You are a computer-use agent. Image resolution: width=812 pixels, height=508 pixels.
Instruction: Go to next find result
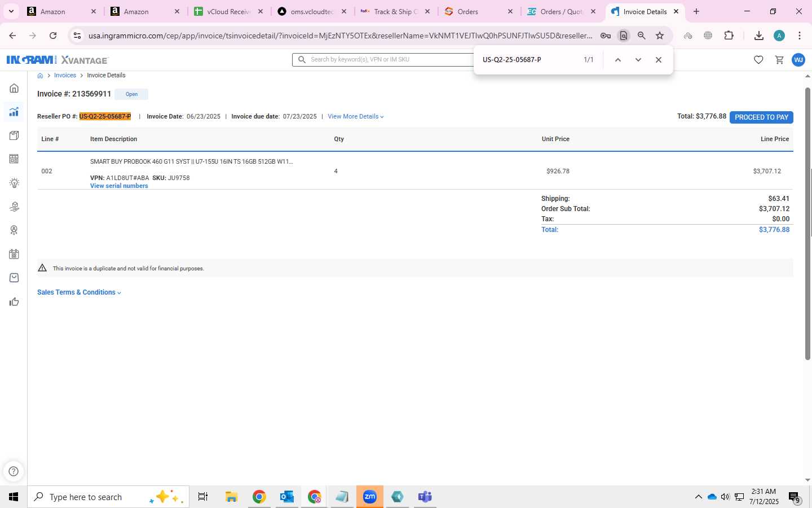pos(638,60)
